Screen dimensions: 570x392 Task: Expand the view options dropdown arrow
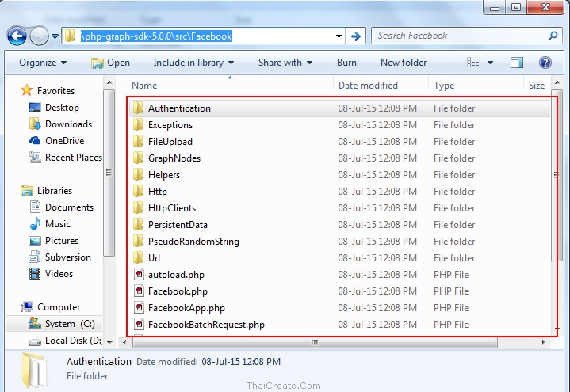pos(490,63)
